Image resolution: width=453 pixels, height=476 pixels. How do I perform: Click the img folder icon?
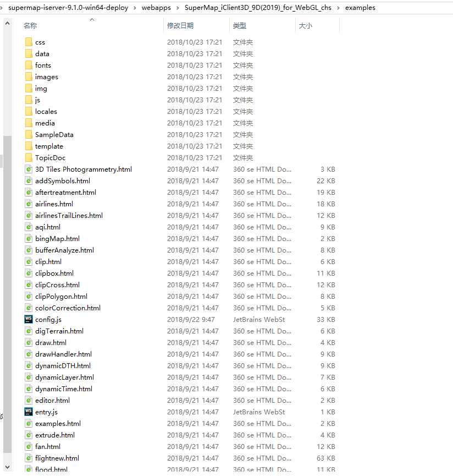pos(29,88)
